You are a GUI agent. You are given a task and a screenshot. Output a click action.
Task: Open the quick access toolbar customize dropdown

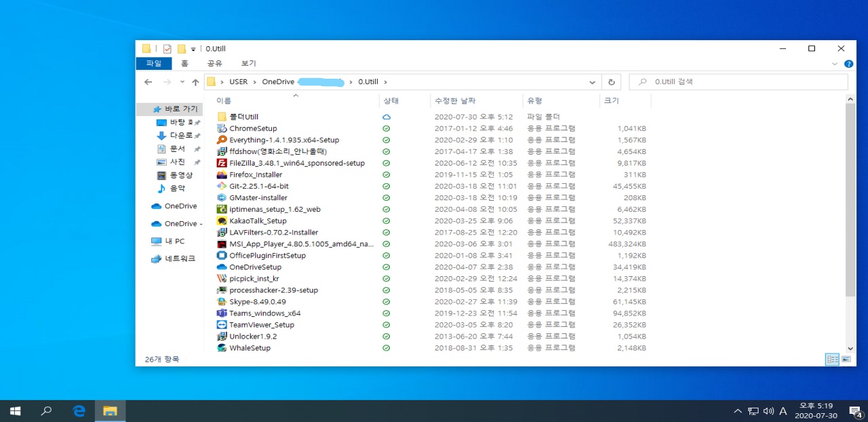[x=193, y=49]
